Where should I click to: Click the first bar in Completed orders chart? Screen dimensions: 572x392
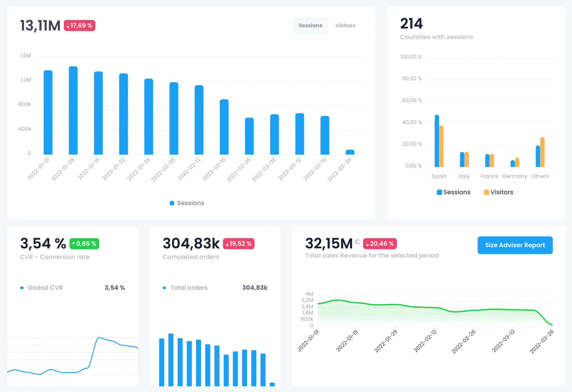point(162,362)
